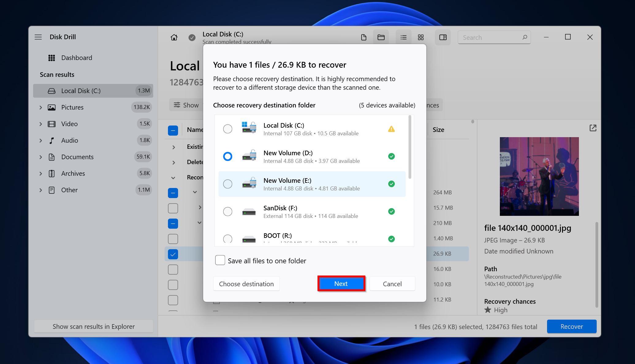This screenshot has width=635, height=364.
Task: Click the green check for New Volume (E:)
Action: point(391,184)
